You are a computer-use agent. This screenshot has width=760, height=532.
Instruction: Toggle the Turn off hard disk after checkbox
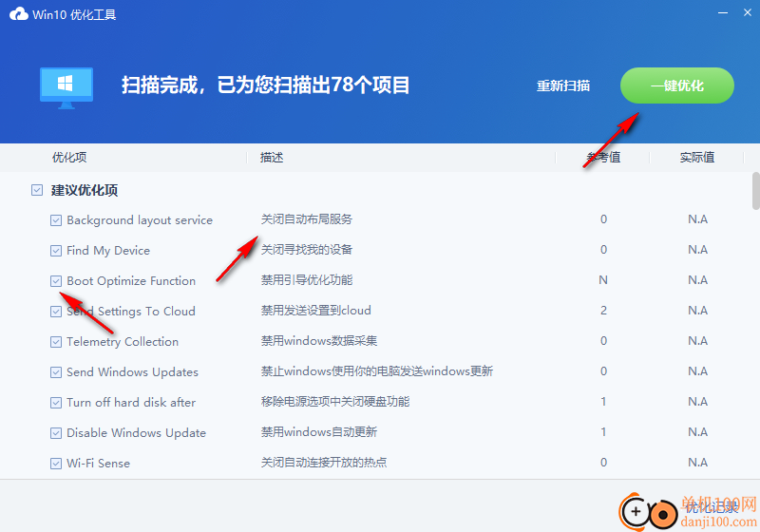point(56,403)
